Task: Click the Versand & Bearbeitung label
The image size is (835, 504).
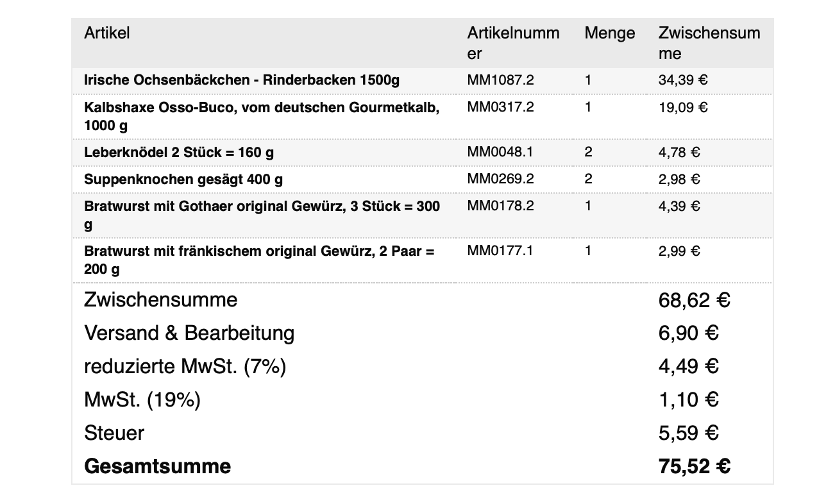Action: 189,333
